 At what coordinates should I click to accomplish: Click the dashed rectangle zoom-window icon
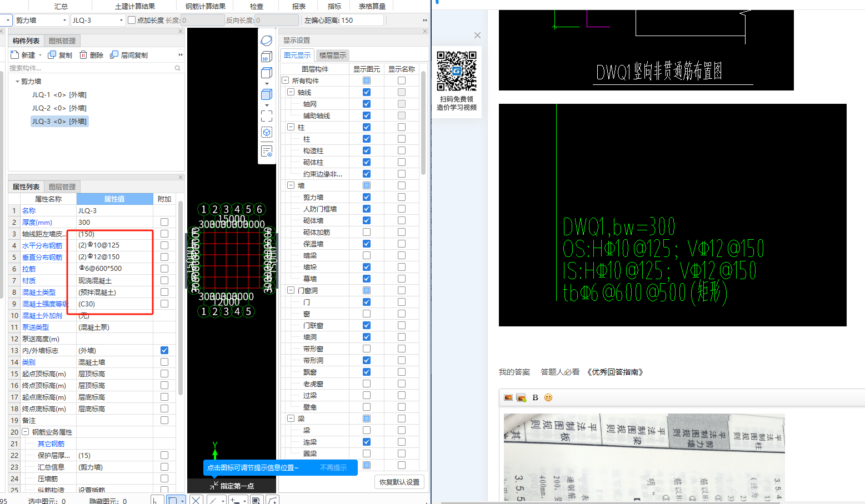(267, 115)
